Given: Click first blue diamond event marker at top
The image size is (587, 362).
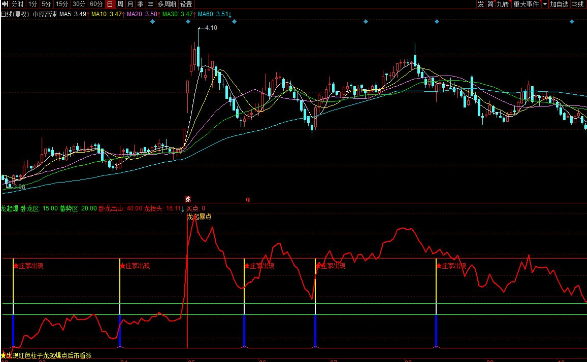Looking at the screenshot, I should (x=152, y=22).
